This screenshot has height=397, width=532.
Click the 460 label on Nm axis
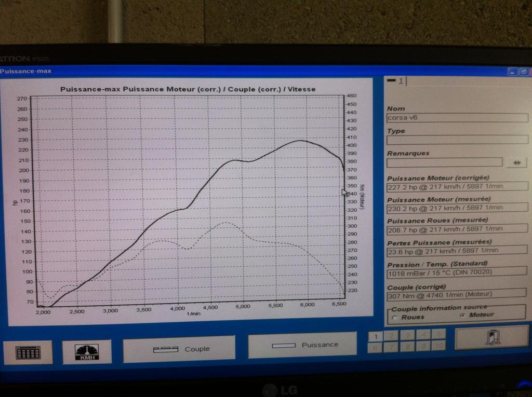click(x=352, y=96)
